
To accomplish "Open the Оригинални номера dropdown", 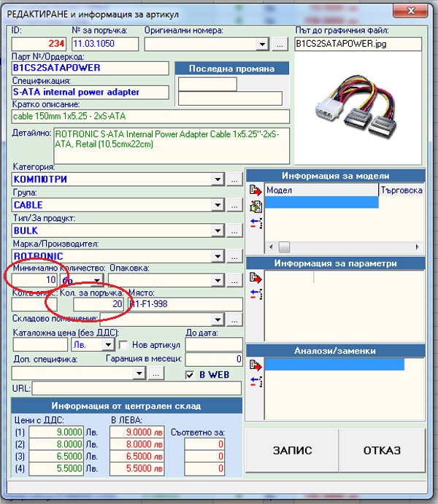I will pos(262,44).
